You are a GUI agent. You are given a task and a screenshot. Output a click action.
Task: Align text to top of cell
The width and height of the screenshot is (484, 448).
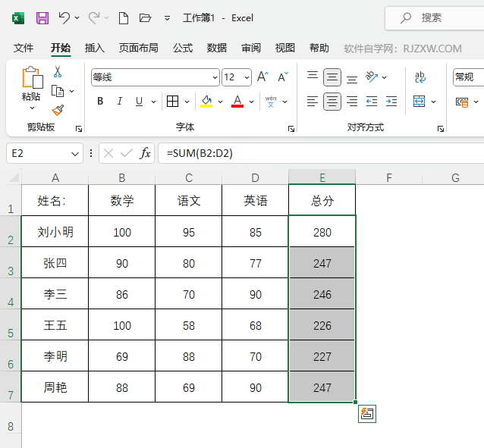(313, 77)
